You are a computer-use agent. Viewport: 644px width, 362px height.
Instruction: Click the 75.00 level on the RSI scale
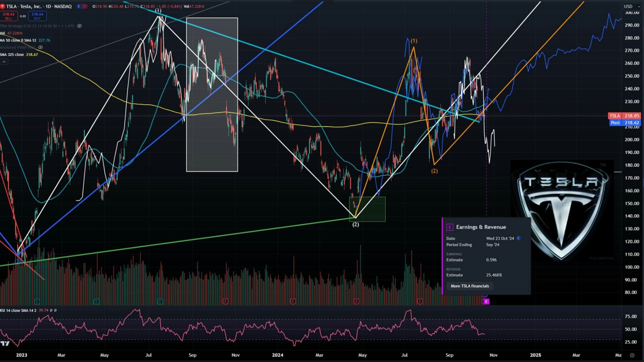pos(631,317)
